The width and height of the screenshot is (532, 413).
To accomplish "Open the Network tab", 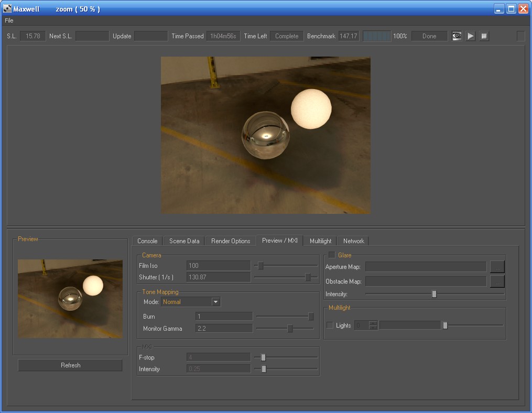I will [x=354, y=241].
